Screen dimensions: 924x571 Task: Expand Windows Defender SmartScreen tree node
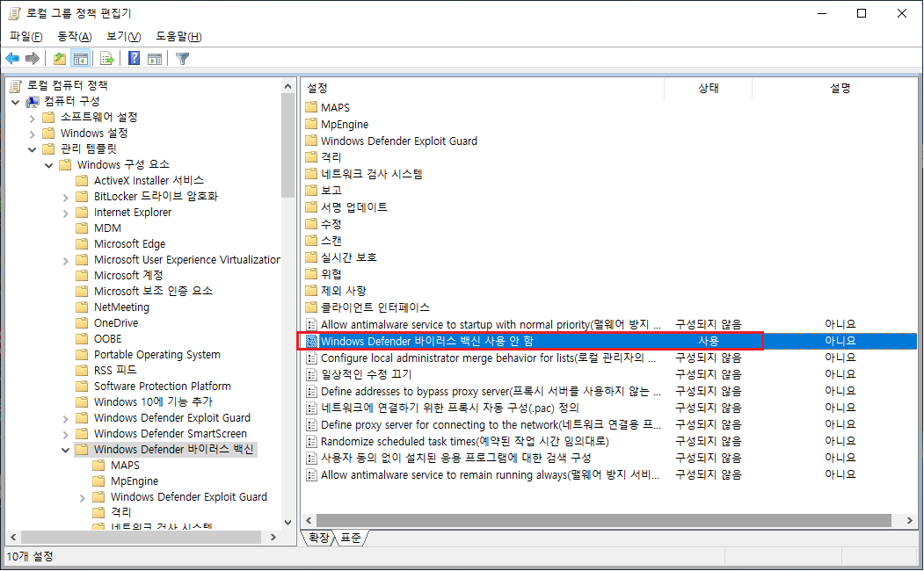[65, 435]
